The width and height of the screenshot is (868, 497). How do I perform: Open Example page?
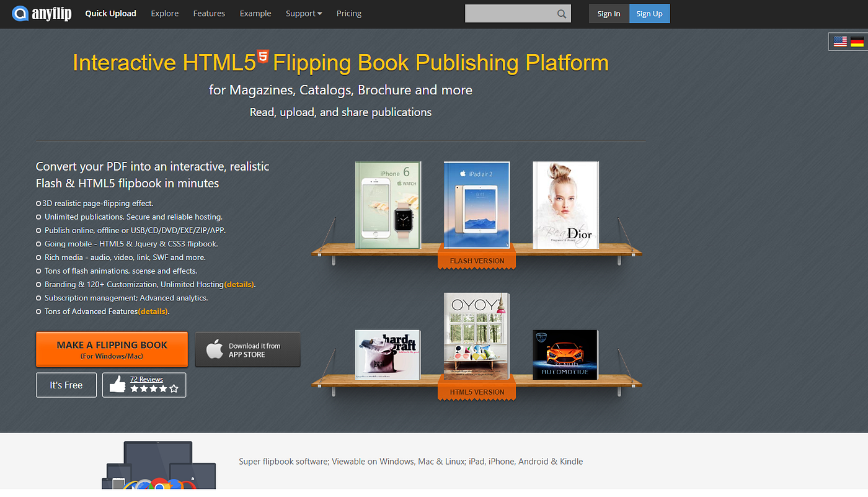tap(255, 14)
